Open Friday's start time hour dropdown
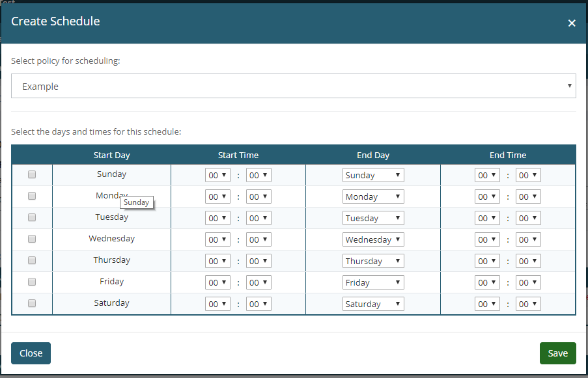The width and height of the screenshot is (588, 378). pos(217,283)
